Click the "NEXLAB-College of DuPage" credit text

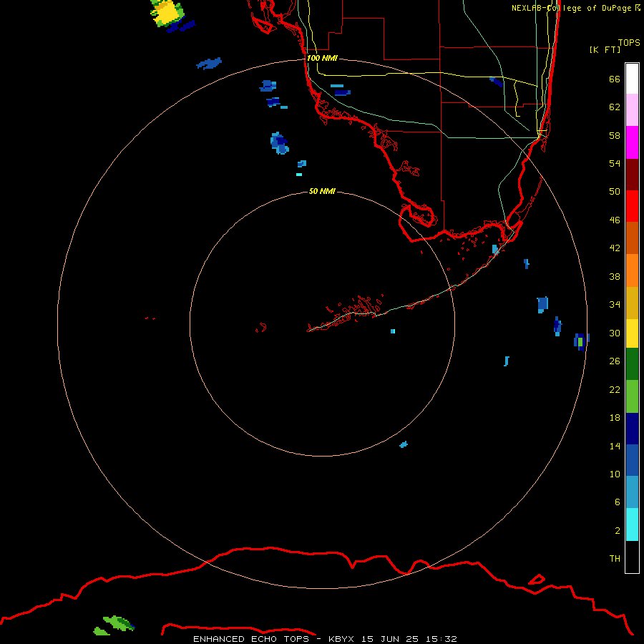[572, 8]
